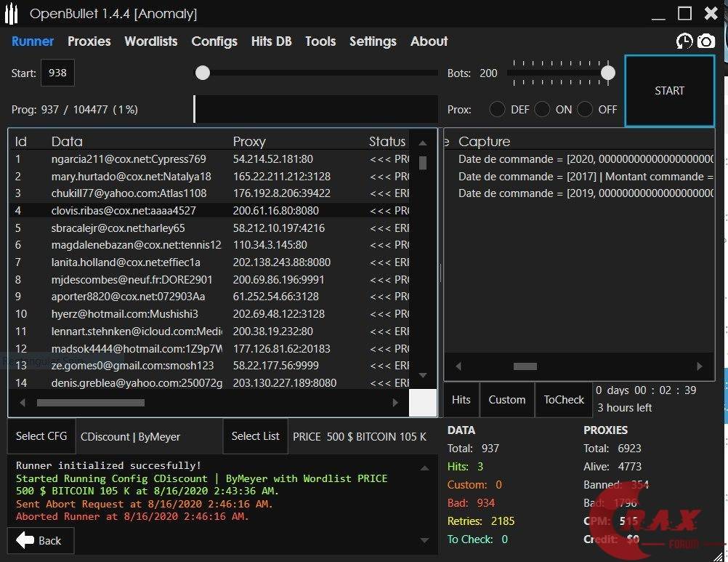Viewport: 728px width, 562px height.
Task: Click the camera screenshot icon
Action: click(x=705, y=41)
